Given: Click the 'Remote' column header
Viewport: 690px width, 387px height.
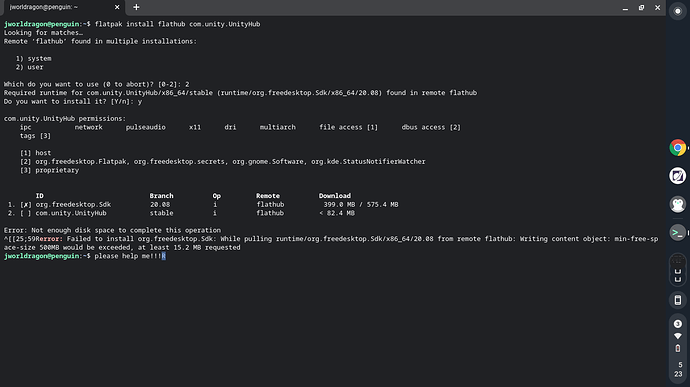Looking at the screenshot, I should pos(268,196).
